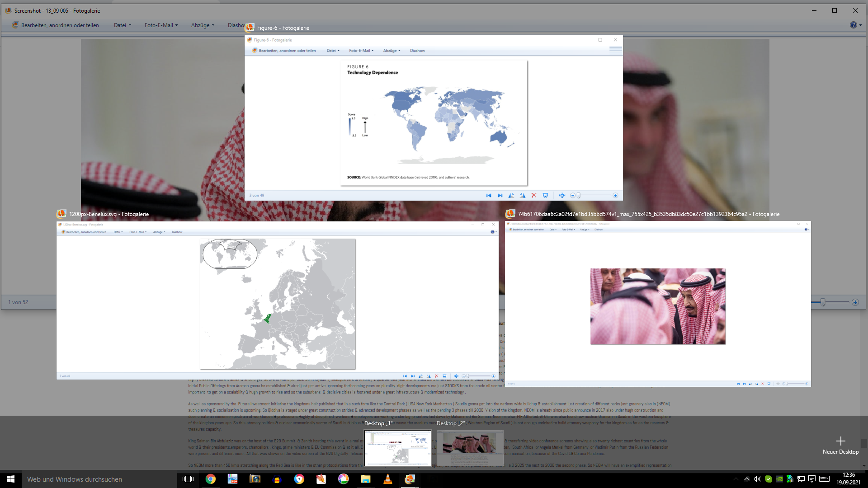This screenshot has width=868, height=488.
Task: Open Datei menu in Figure-6 window
Action: [x=333, y=51]
